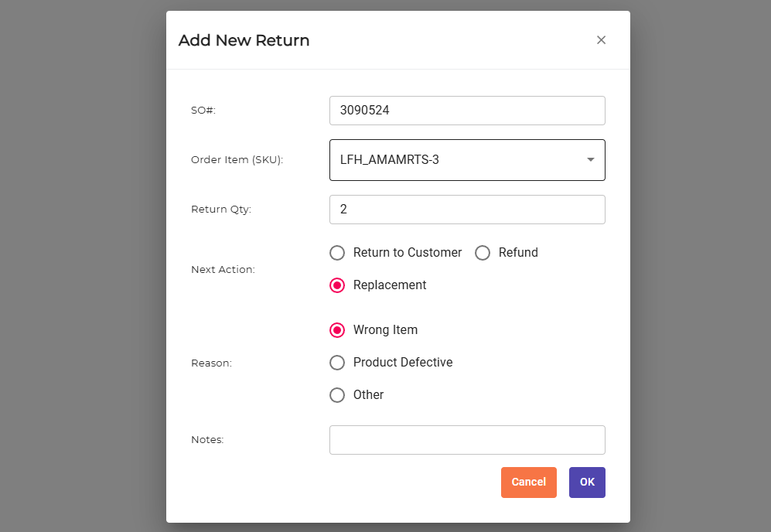Click the dropdown arrow next to the SKU
This screenshot has height=532, width=771.
point(589,159)
